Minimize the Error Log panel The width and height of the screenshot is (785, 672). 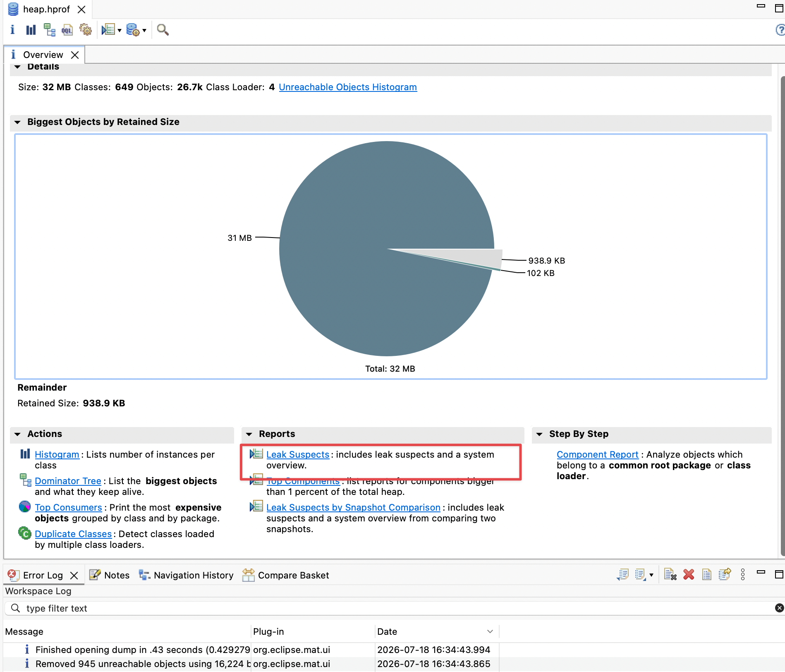(761, 572)
